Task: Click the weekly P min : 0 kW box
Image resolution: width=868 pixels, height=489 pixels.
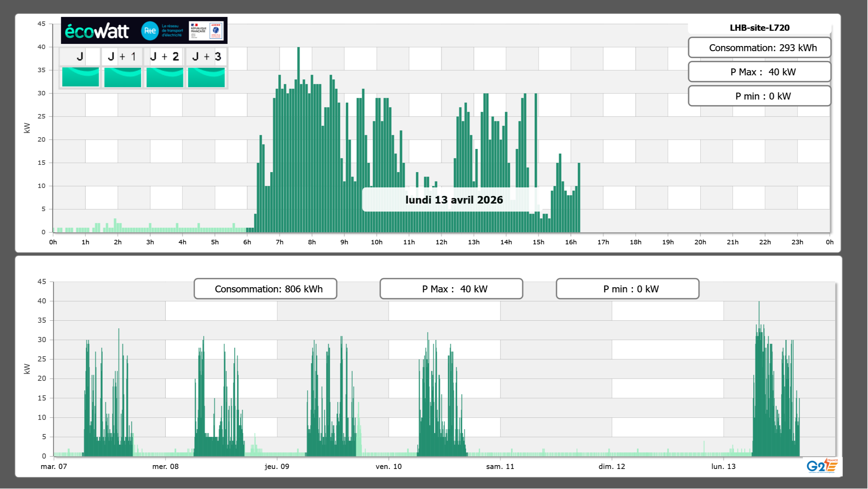Action: (x=627, y=289)
